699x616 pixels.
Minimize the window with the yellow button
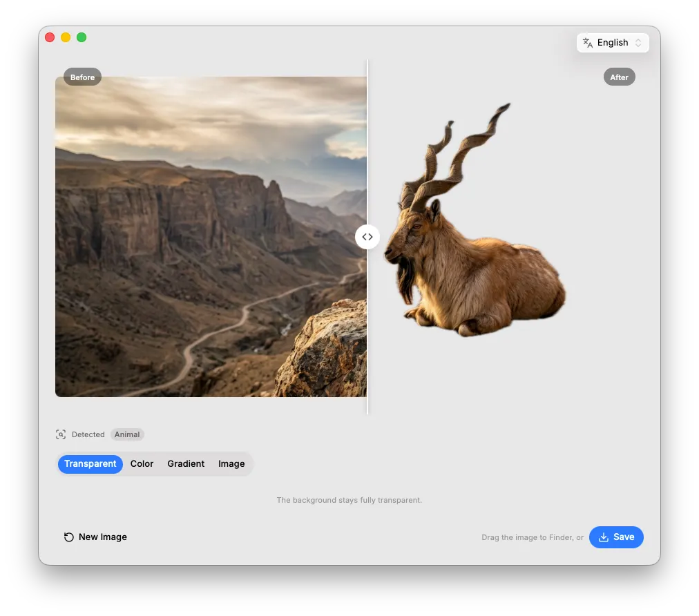(66, 37)
